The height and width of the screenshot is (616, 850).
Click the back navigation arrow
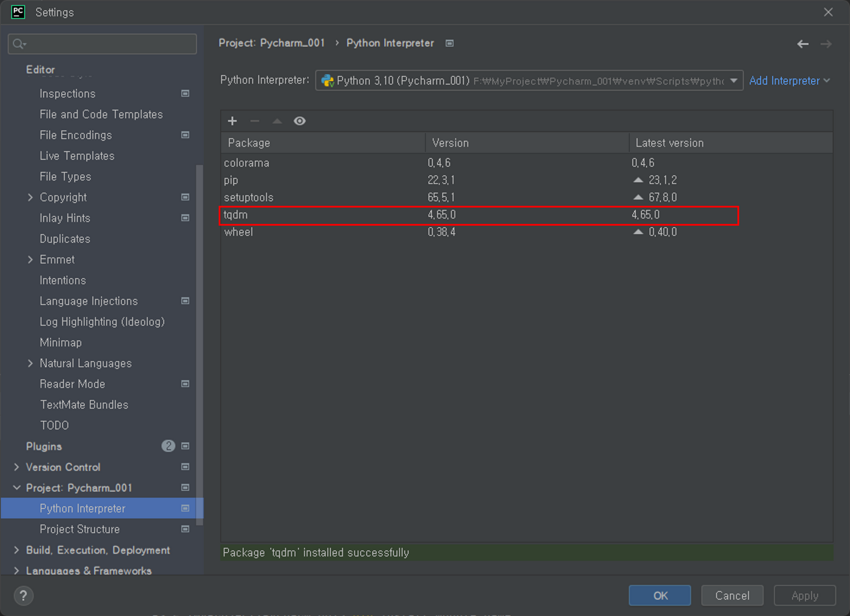tap(803, 44)
